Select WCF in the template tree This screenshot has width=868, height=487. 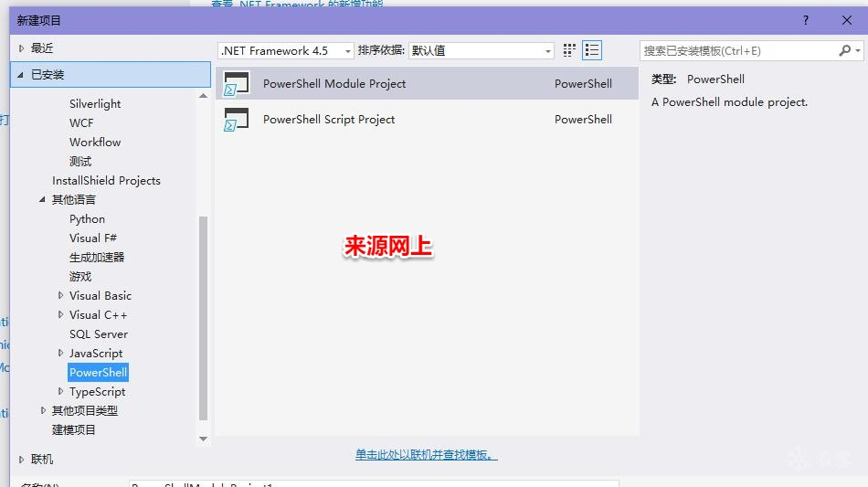point(81,122)
